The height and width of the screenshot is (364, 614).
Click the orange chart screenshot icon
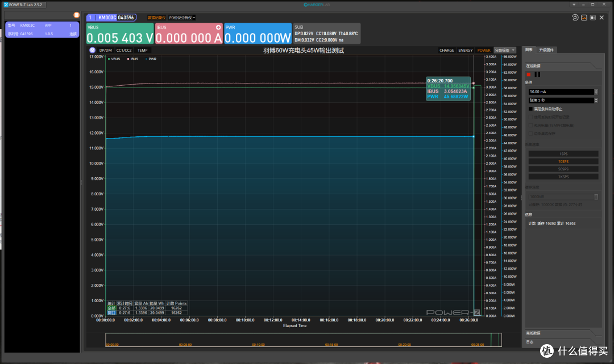(584, 18)
